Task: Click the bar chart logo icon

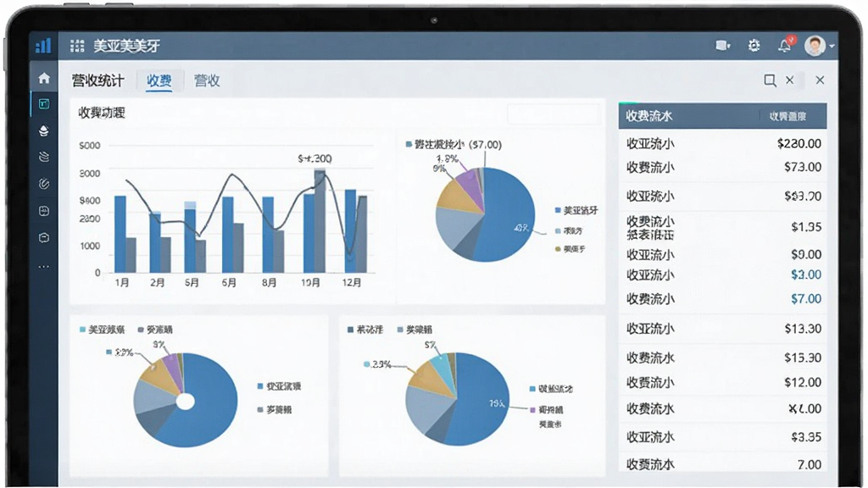Action: (43, 46)
